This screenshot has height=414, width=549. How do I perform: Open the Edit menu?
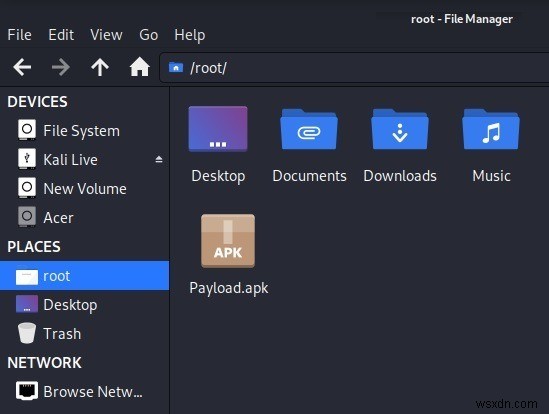pyautogui.click(x=61, y=35)
